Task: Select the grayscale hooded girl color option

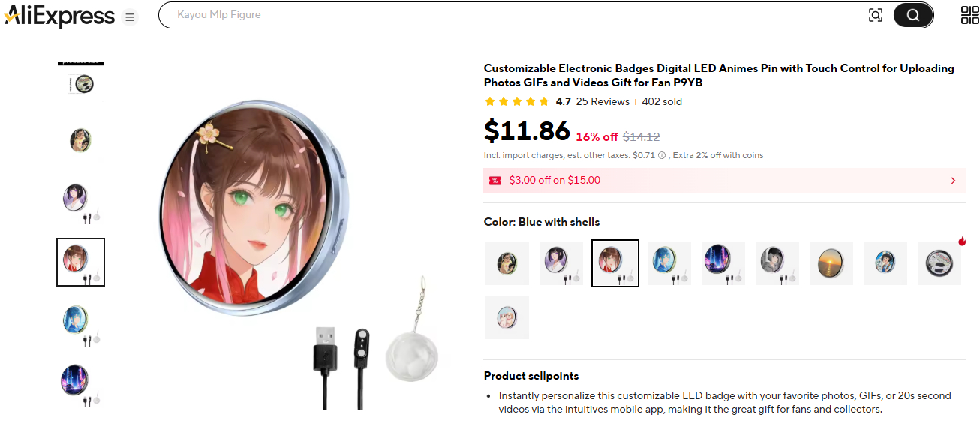Action: 777,263
